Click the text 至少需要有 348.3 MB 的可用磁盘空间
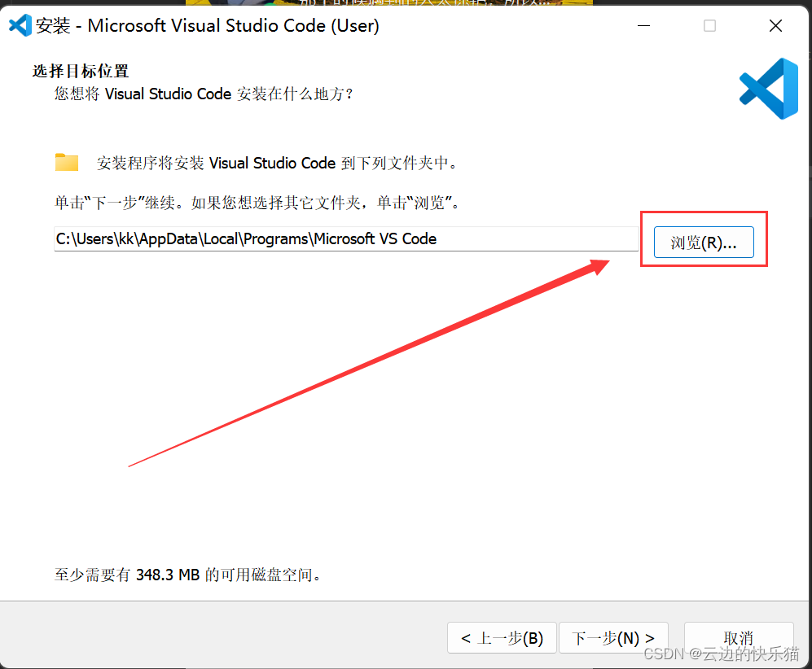This screenshot has height=669, width=812. point(187,575)
